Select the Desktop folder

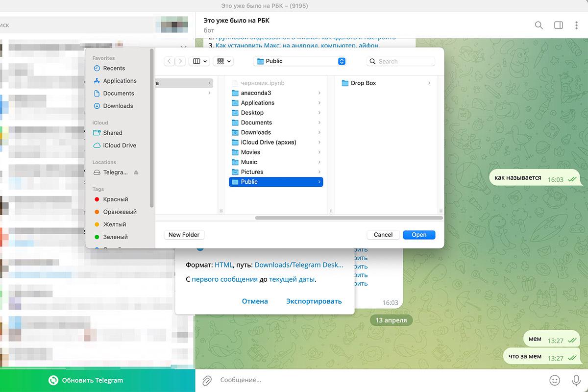(x=276, y=113)
